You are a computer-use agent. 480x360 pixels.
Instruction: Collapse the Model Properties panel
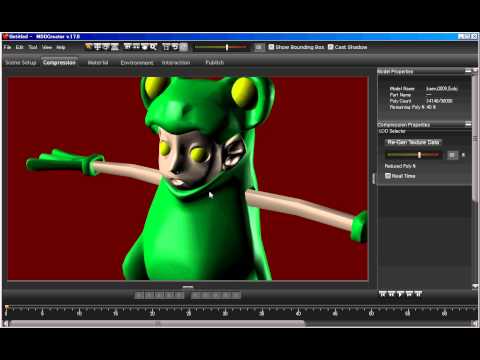click(468, 71)
